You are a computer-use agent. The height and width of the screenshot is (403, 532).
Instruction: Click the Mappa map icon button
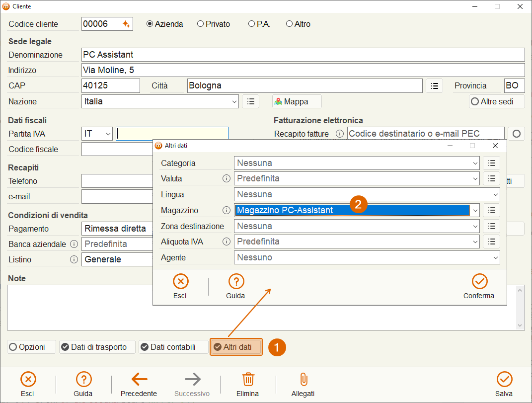[x=297, y=101]
